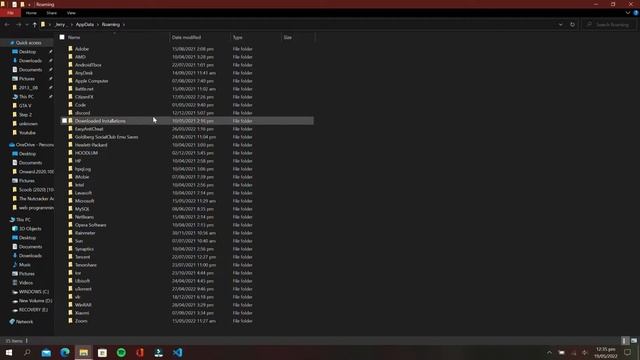The image size is (640, 360).
Task: Open Music under This PC
Action: pos(24,264)
